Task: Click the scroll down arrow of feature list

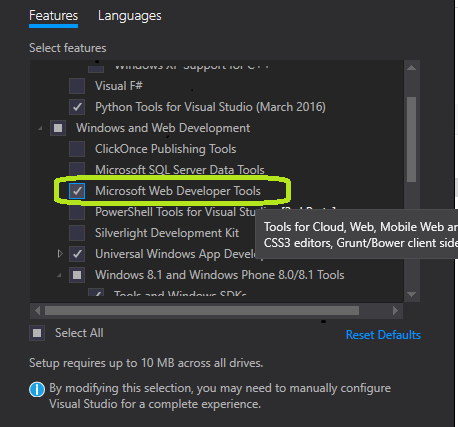Action: click(411, 294)
